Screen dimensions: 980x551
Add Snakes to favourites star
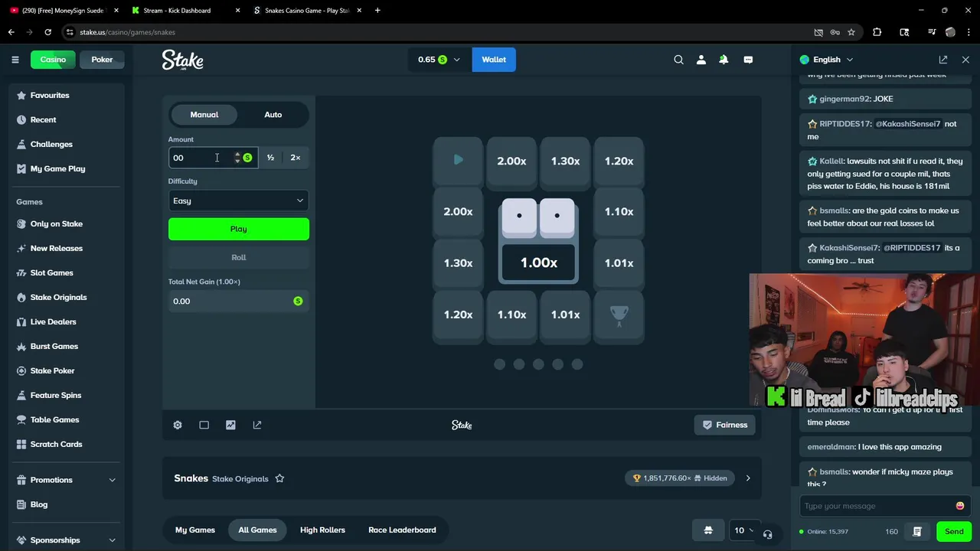[x=279, y=478]
